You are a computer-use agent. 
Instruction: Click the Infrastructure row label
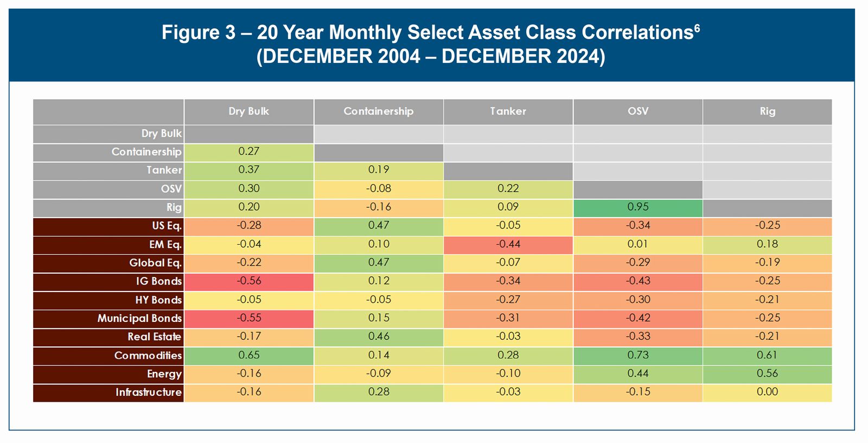click(x=148, y=393)
